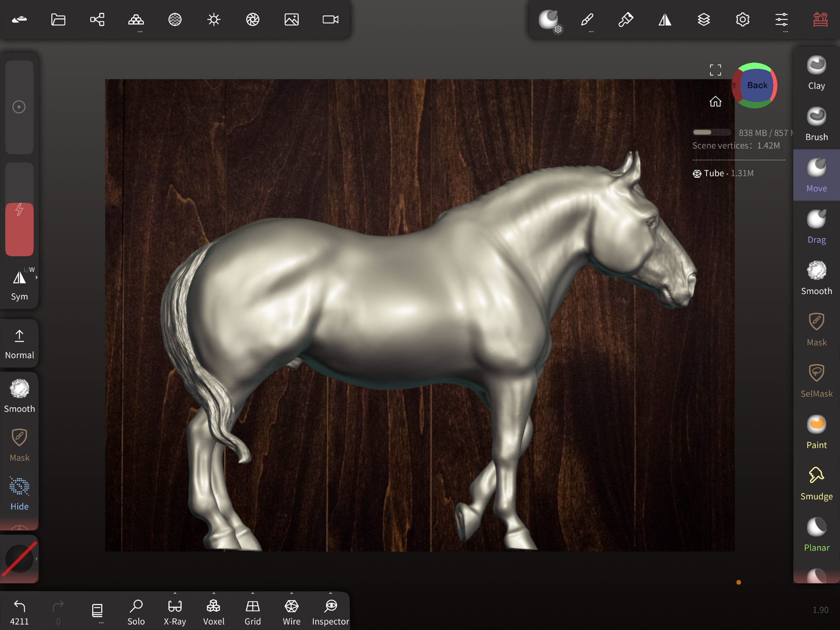Viewport: 840px width, 630px height.
Task: Expand the stroke alpha options arrow
Action: point(37,559)
